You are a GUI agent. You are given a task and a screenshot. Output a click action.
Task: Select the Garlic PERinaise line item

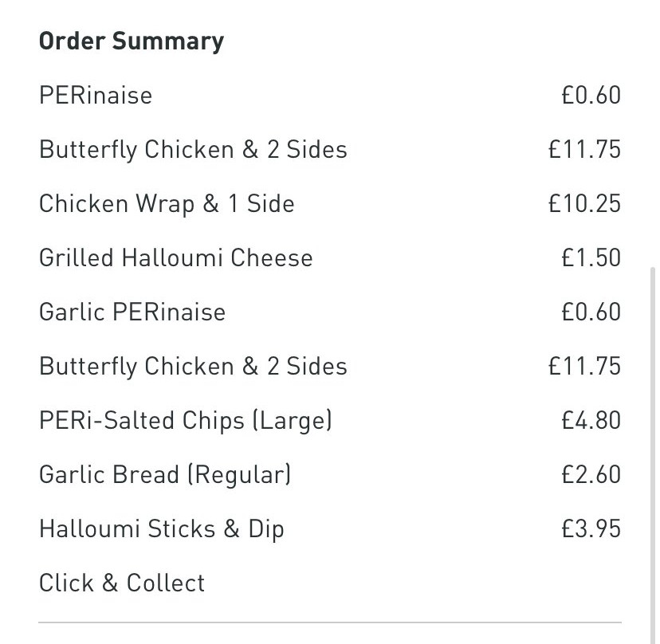[x=132, y=312]
